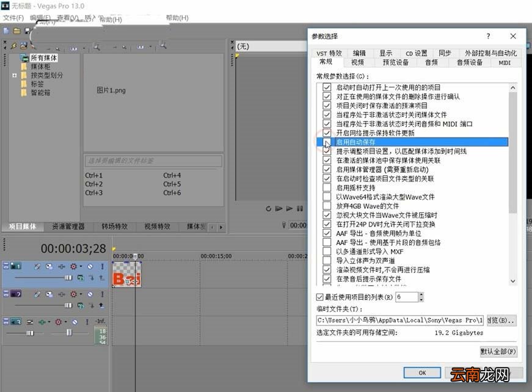This screenshot has width=532, height=392.
Task: Click the arm for record icon on audio track 3
Action: click(x=30, y=322)
